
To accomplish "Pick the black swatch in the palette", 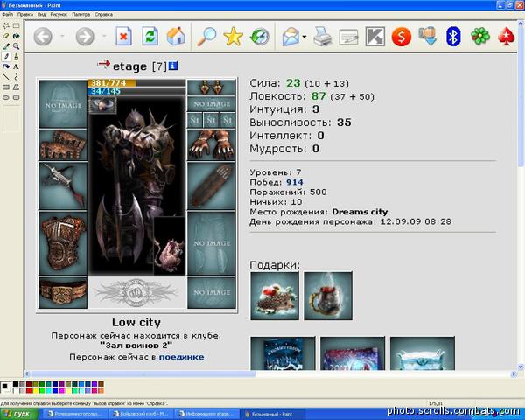I will tap(16, 384).
